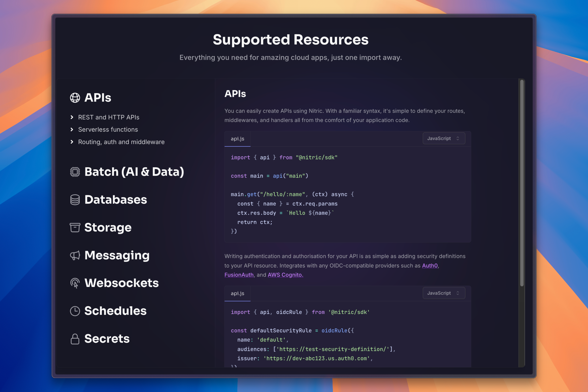Click the Secrets padlock icon
The width and height of the screenshot is (588, 392).
(75, 339)
